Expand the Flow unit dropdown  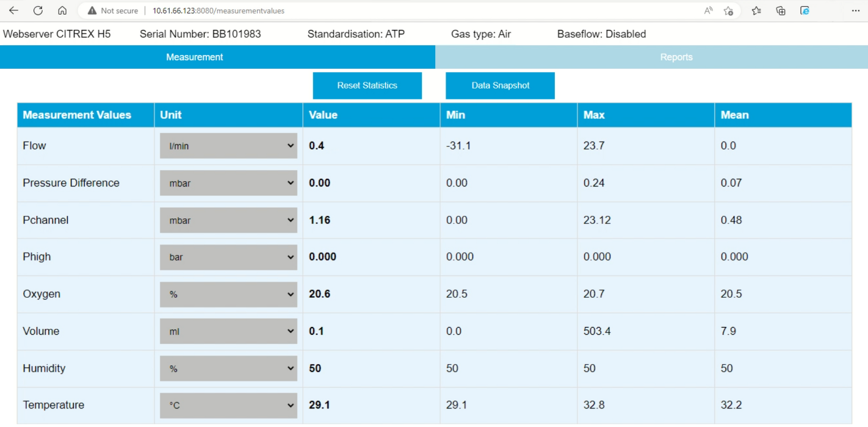pyautogui.click(x=228, y=146)
